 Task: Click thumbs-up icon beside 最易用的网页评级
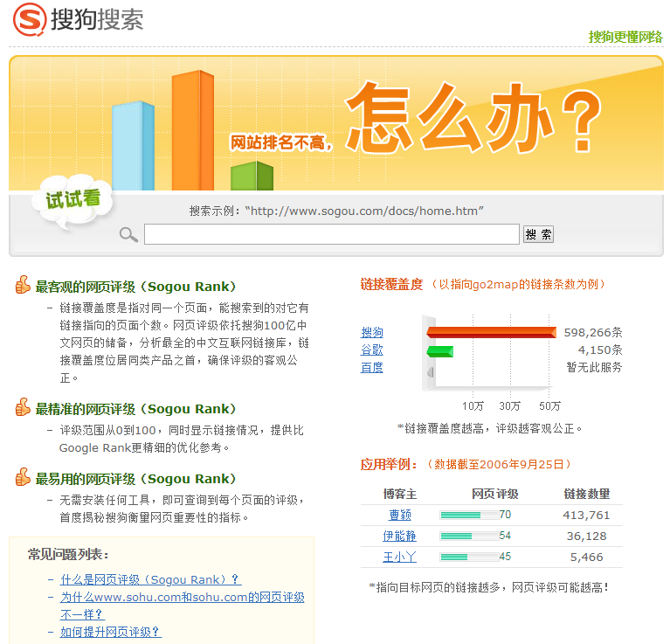(x=23, y=477)
